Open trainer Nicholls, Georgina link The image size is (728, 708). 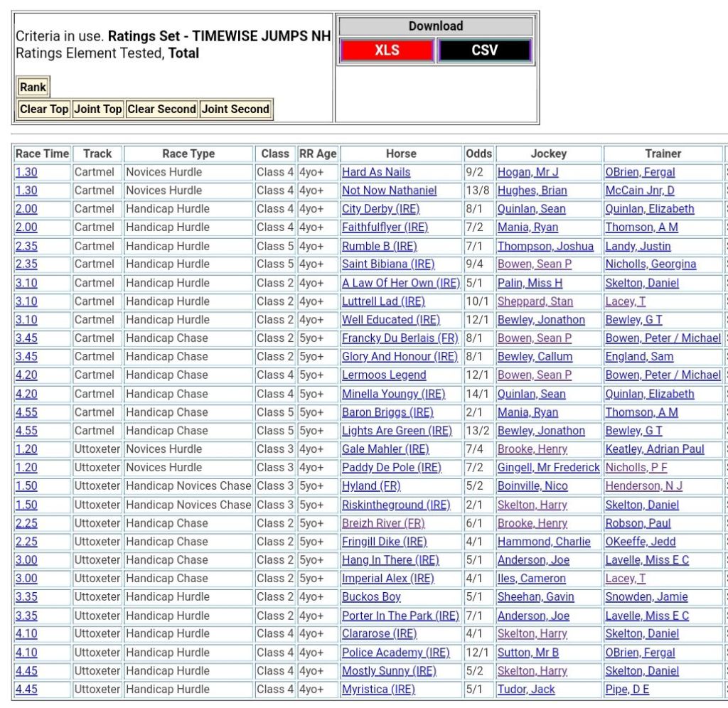pos(651,264)
